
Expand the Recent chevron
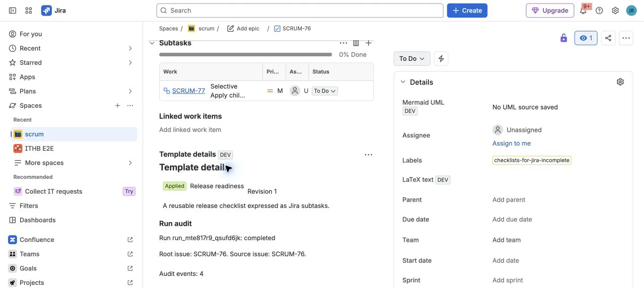(130, 48)
